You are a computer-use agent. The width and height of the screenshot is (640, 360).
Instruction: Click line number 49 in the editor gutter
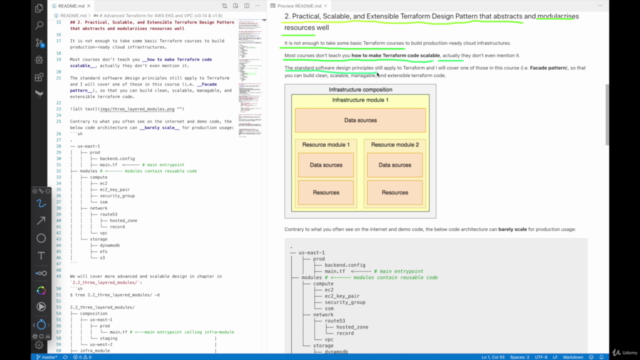59,276
